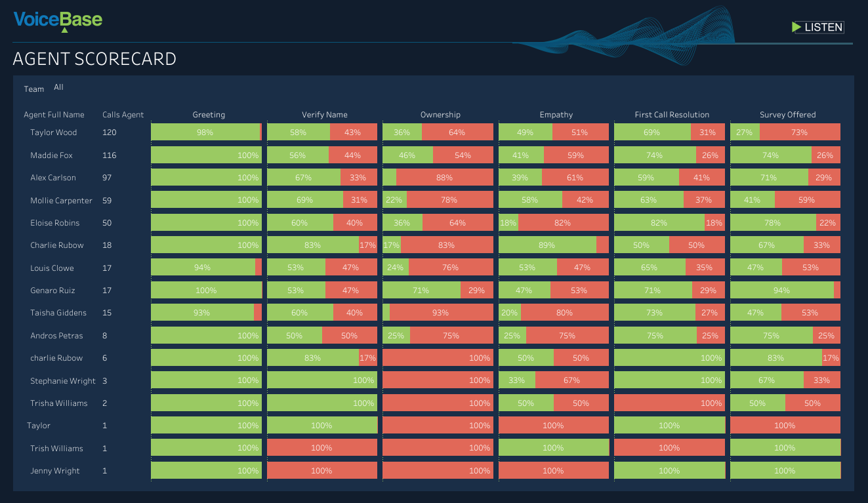Click the Agent Full Name column header
The width and height of the screenshot is (868, 503).
(54, 115)
